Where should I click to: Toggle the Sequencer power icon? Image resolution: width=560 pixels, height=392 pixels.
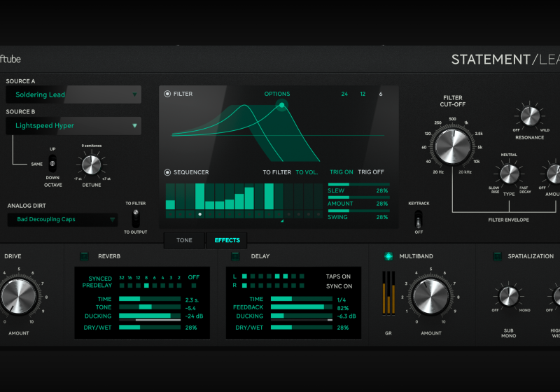pos(167,172)
